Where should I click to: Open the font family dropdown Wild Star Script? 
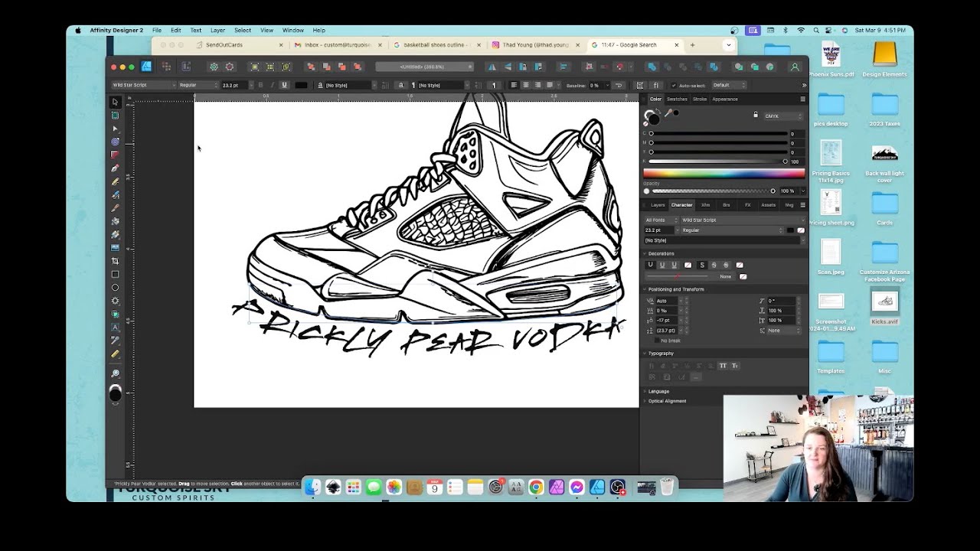point(143,85)
